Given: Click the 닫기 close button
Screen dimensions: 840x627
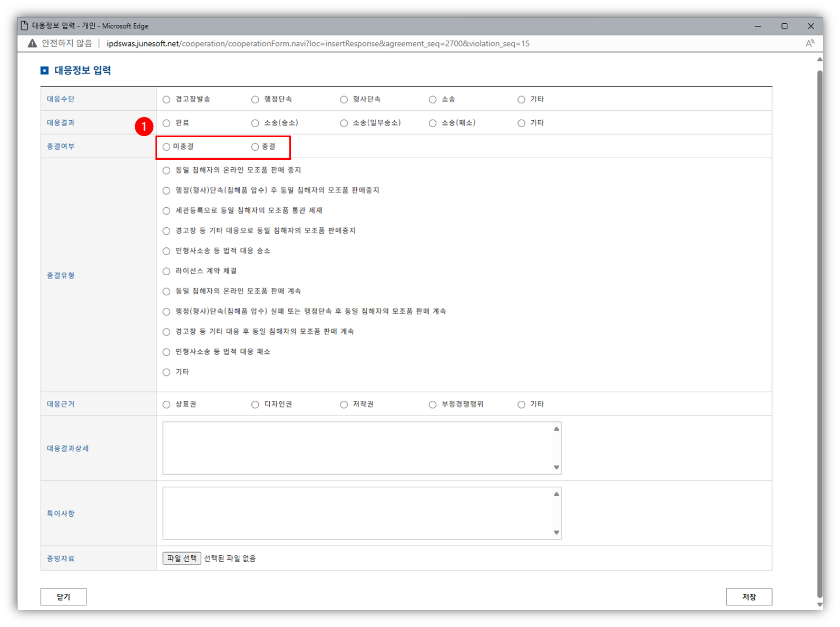Looking at the screenshot, I should click(x=63, y=597).
